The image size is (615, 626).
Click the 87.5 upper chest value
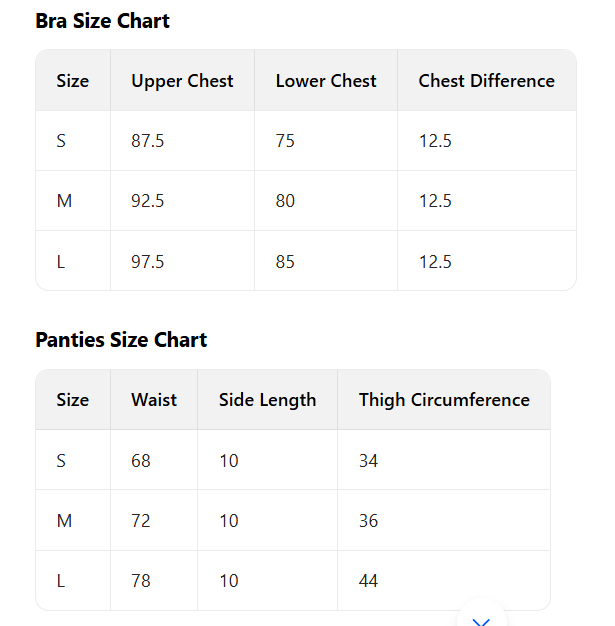pyautogui.click(x=148, y=141)
